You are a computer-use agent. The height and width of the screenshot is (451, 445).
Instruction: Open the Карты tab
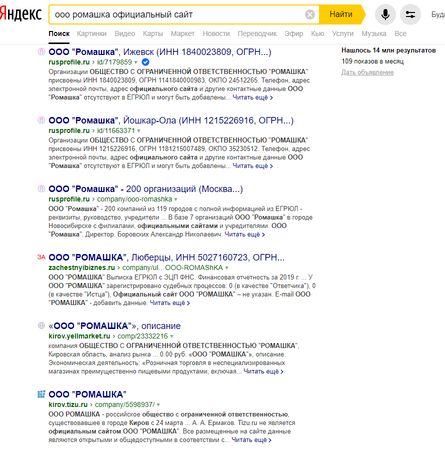pyautogui.click(x=153, y=34)
